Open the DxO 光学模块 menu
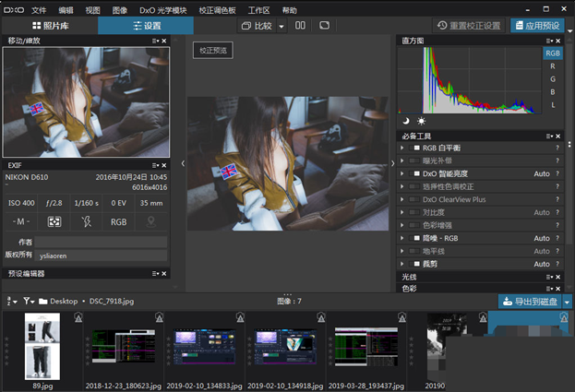This screenshot has height=392, width=575. click(x=162, y=9)
